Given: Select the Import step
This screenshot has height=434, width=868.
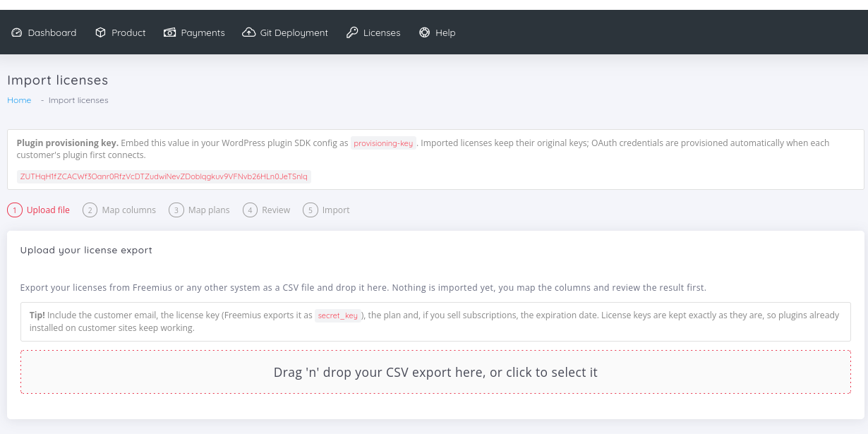Looking at the screenshot, I should point(327,210).
